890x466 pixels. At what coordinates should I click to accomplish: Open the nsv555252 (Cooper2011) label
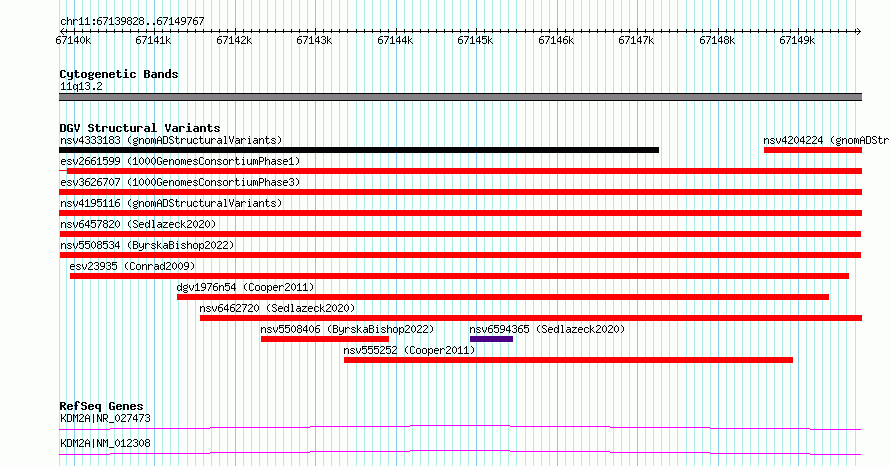pyautogui.click(x=409, y=350)
